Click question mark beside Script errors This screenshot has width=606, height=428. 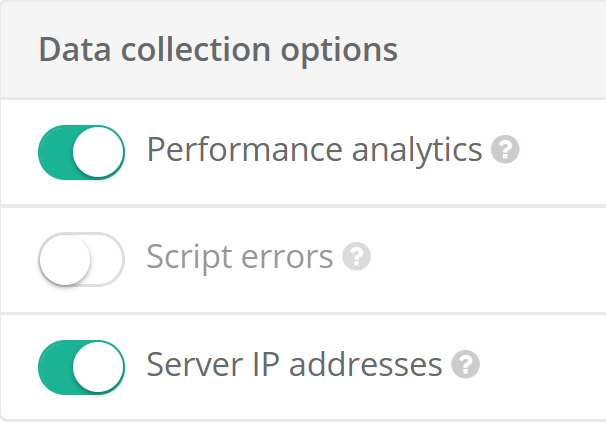356,258
